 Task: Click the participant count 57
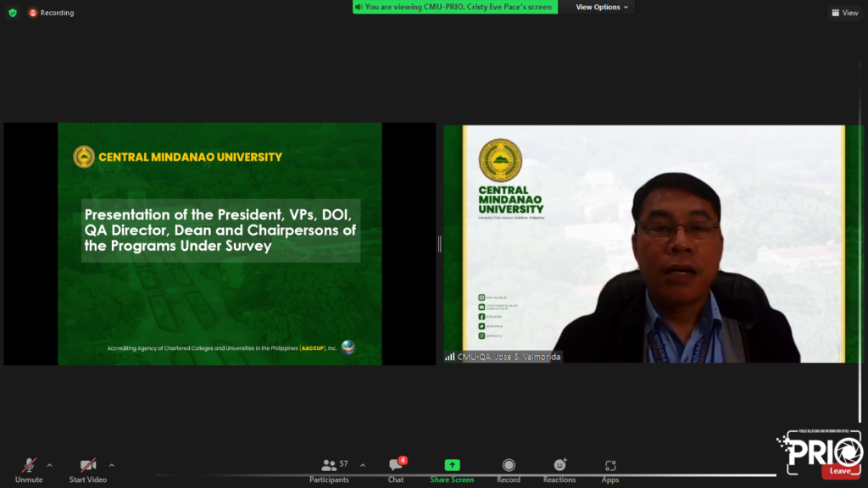pyautogui.click(x=344, y=463)
